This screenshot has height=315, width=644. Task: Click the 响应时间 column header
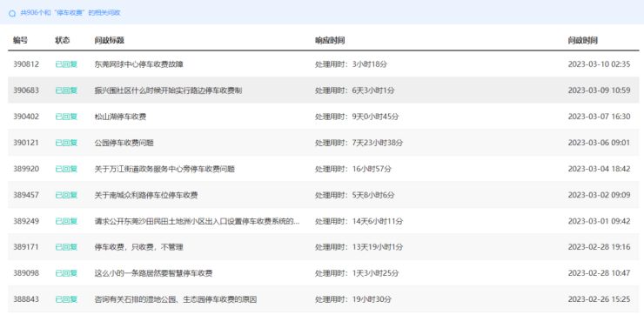[330, 40]
